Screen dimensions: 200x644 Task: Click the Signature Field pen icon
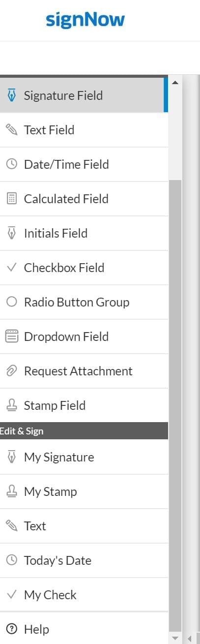tap(11, 95)
